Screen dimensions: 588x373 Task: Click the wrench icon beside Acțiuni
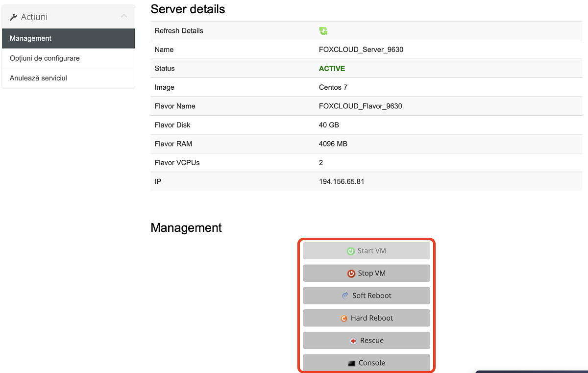[14, 17]
